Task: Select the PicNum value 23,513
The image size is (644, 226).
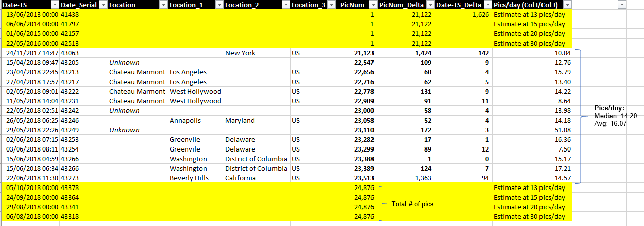Action: coord(356,178)
